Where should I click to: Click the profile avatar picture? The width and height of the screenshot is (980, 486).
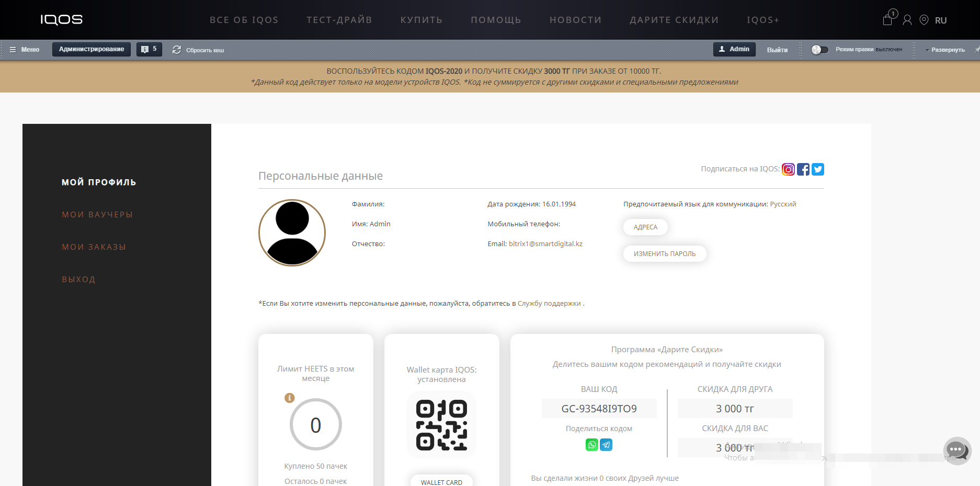click(x=292, y=233)
